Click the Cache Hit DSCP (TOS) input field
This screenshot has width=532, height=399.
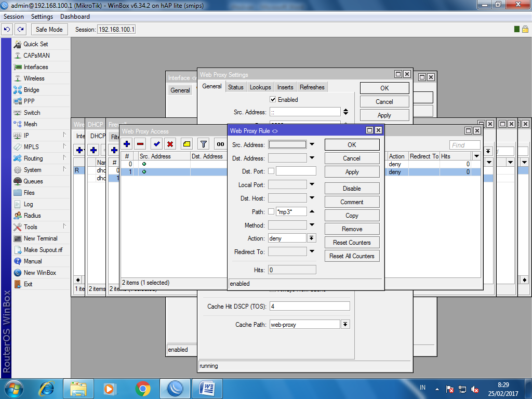point(310,306)
